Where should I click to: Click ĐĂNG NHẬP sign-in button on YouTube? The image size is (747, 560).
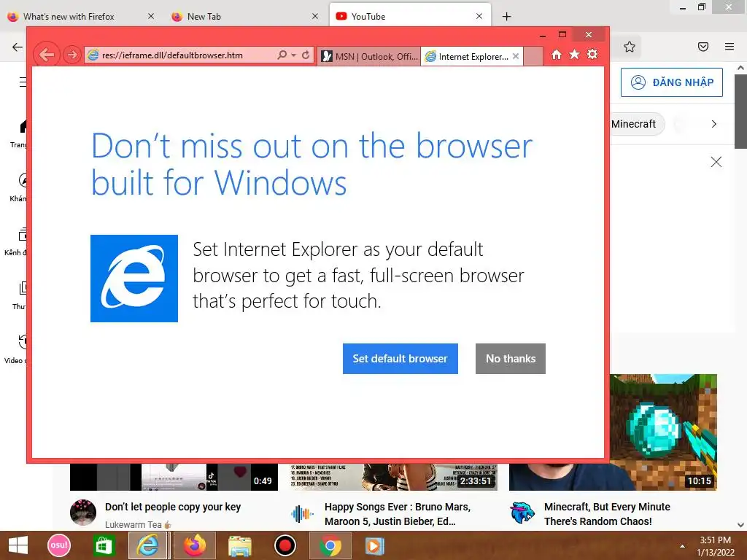click(x=671, y=82)
